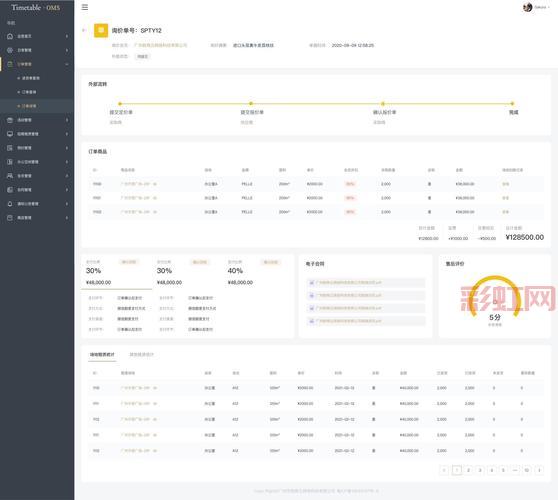Open the user avatar at top right

(x=527, y=7)
